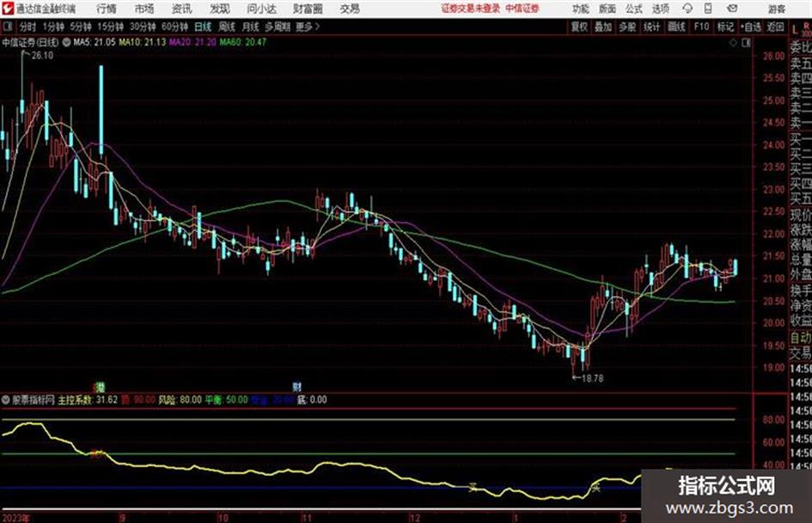This screenshot has height=523, width=812.
Task: Switch to 15分钟 period tab
Action: pos(111,27)
